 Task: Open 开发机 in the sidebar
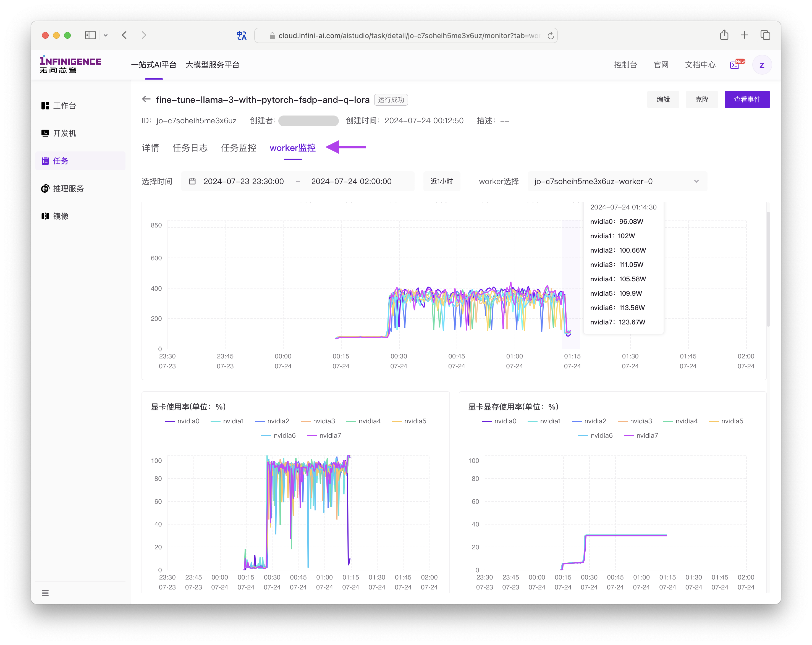click(81, 133)
